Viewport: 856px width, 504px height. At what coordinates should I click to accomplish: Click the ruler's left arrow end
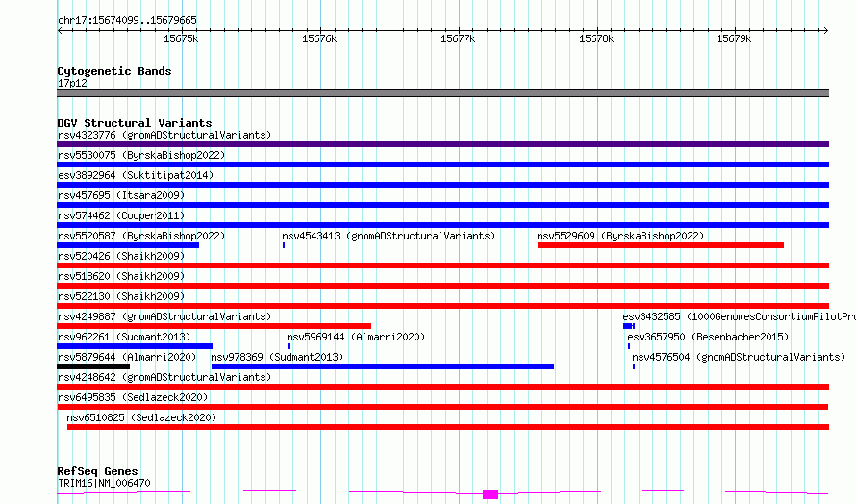(x=60, y=31)
